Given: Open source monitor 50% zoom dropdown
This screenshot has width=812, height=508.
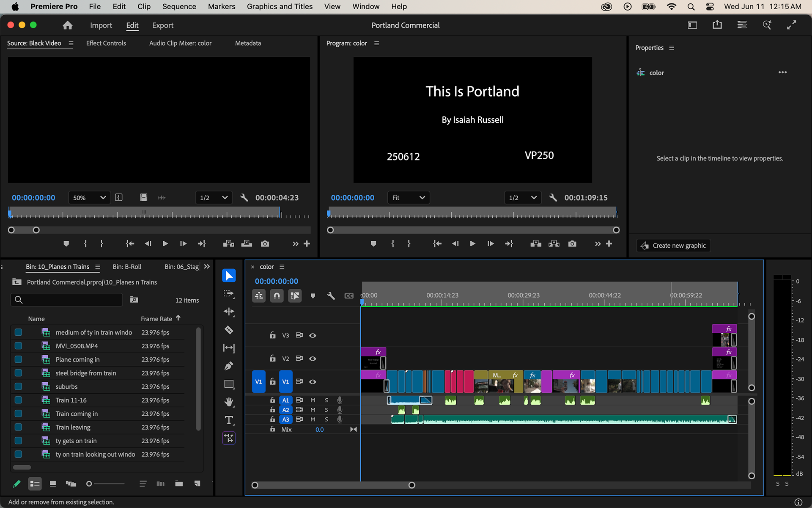Looking at the screenshot, I should [89, 198].
